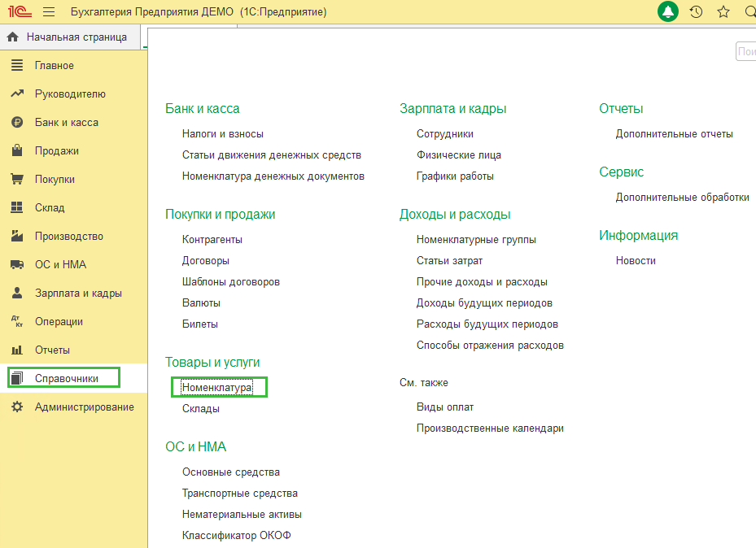Click the Отчеты bar chart icon
Viewport: 756px width, 548px height.
[x=17, y=350]
